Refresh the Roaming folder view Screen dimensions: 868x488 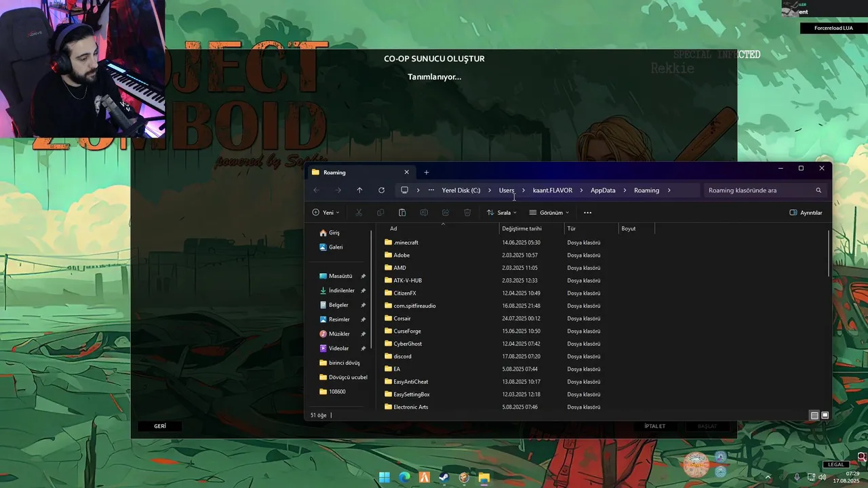point(381,190)
